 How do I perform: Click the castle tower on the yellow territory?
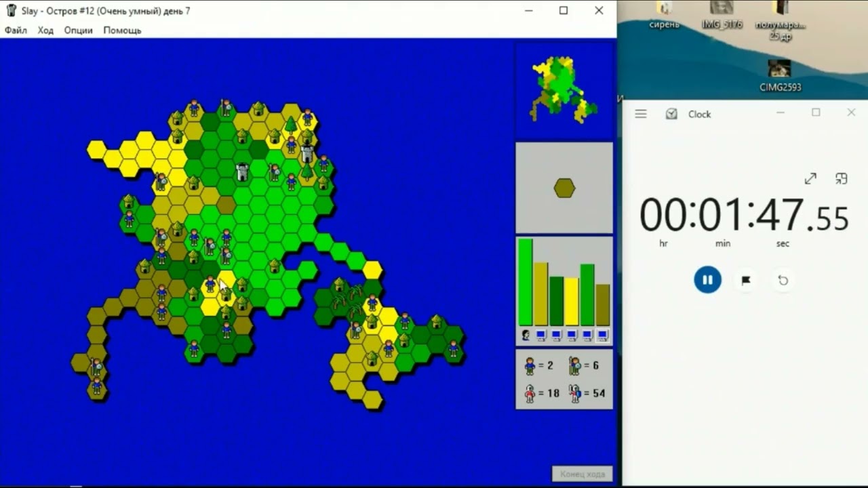[307, 153]
